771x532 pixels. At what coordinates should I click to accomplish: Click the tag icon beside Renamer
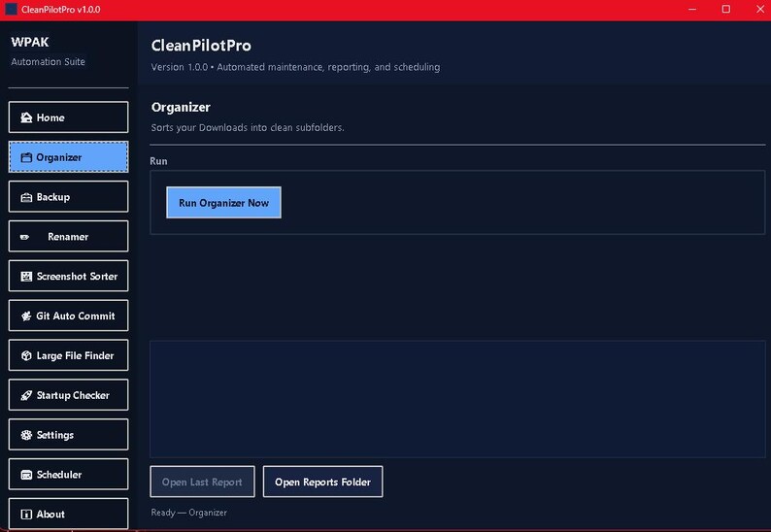[x=24, y=237]
